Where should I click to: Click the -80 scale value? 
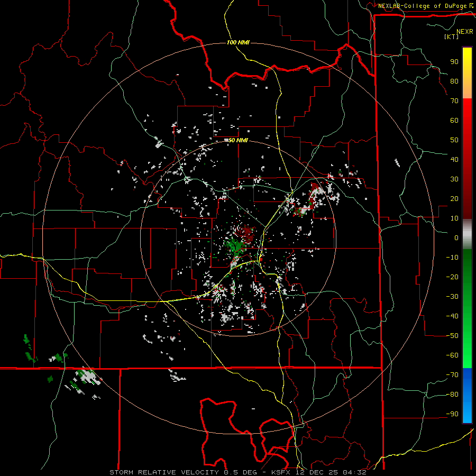tap(452, 395)
